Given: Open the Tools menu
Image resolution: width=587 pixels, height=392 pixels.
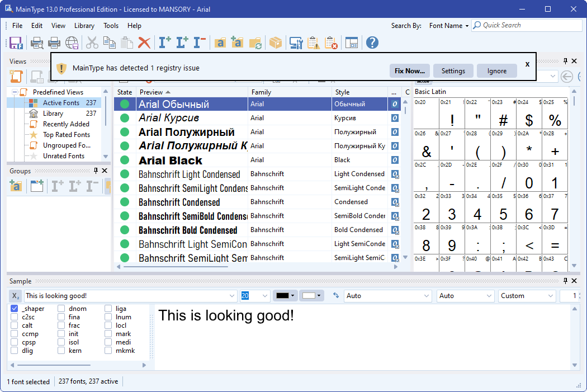Looking at the screenshot, I should [x=111, y=26].
